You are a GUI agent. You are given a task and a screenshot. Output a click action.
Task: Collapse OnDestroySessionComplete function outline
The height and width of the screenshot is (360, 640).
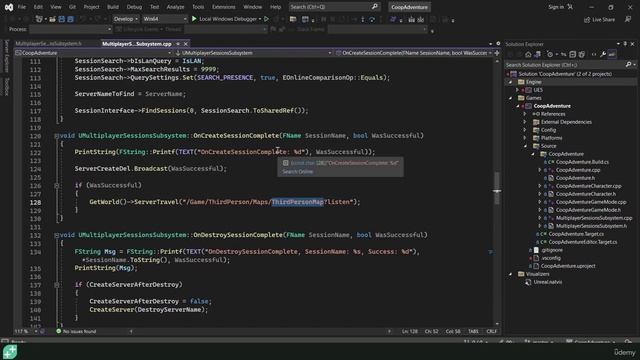pos(56,236)
